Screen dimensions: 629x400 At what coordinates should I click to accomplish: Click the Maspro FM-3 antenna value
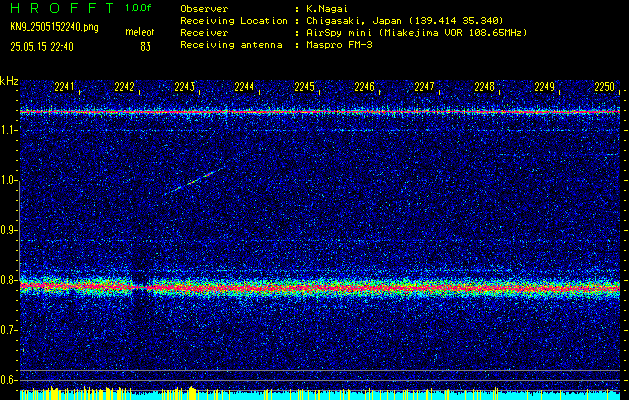[x=339, y=45]
